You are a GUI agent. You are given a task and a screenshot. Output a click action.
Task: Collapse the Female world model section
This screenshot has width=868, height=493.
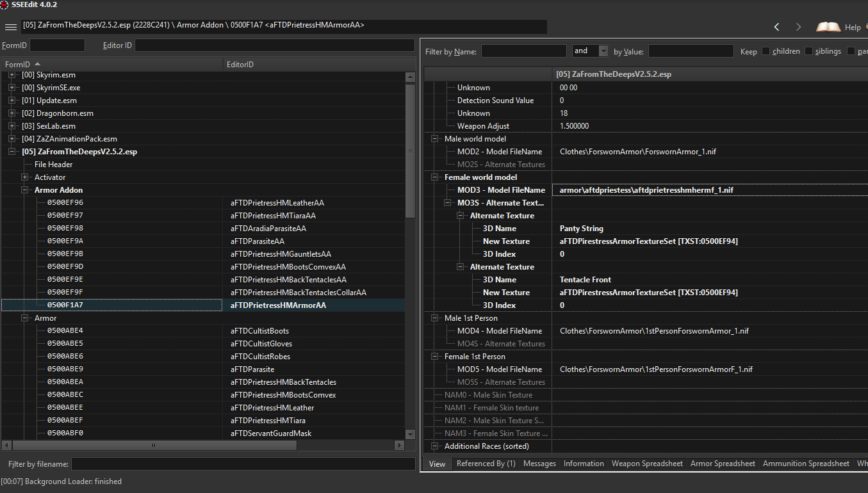pyautogui.click(x=435, y=177)
